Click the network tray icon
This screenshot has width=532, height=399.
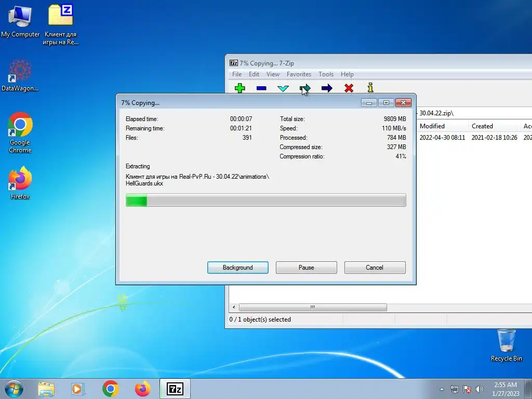point(454,389)
